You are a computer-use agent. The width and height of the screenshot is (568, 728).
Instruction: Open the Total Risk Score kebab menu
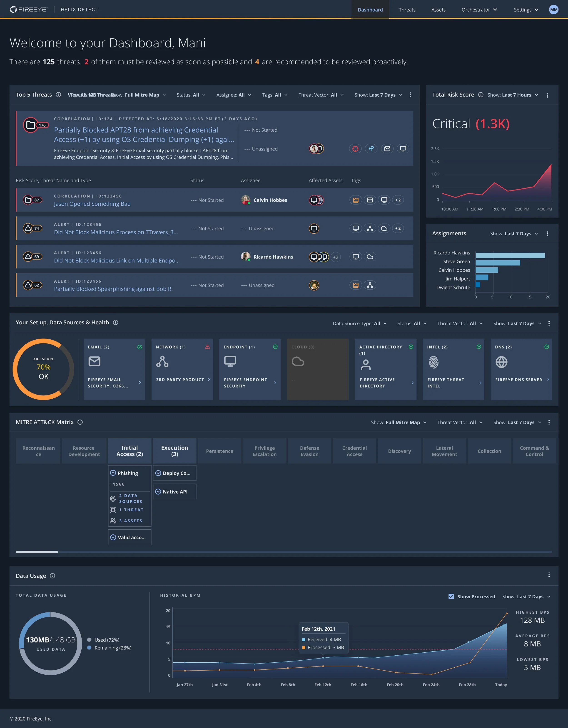547,95
